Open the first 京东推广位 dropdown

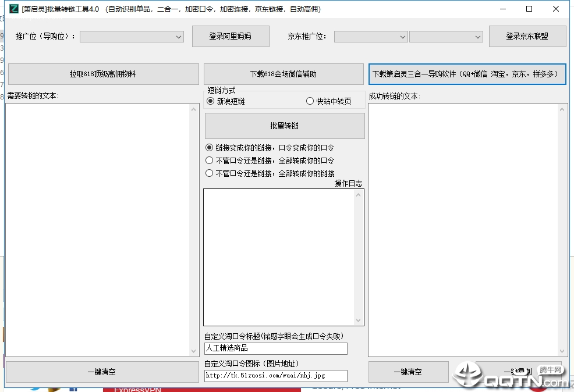371,37
